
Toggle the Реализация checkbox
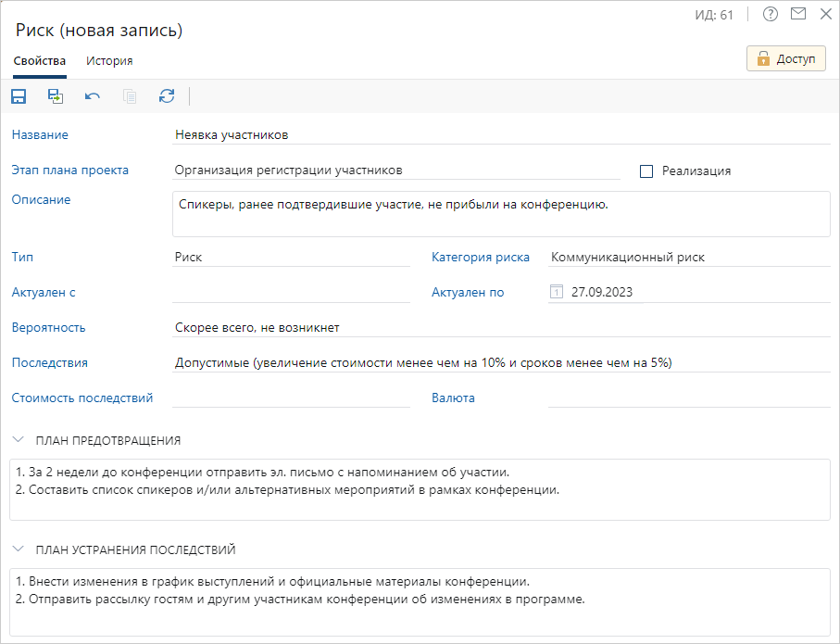(x=646, y=171)
